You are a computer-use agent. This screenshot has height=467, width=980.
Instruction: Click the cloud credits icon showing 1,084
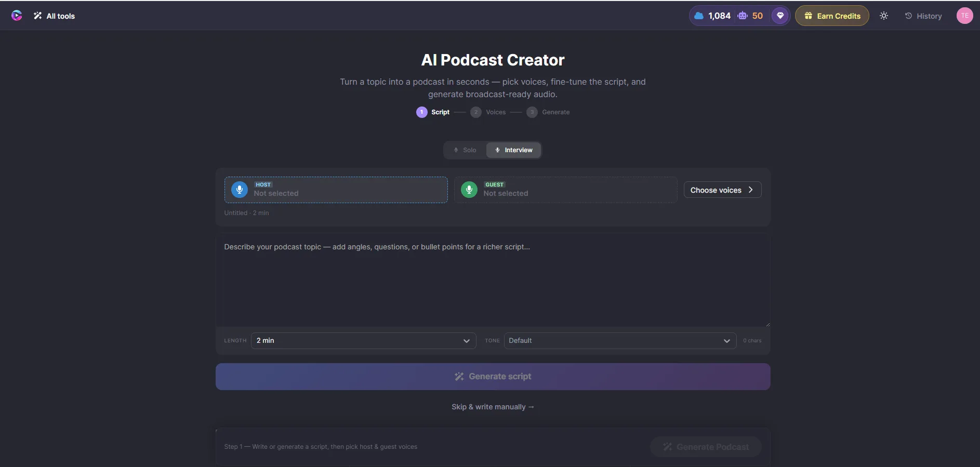pos(699,16)
